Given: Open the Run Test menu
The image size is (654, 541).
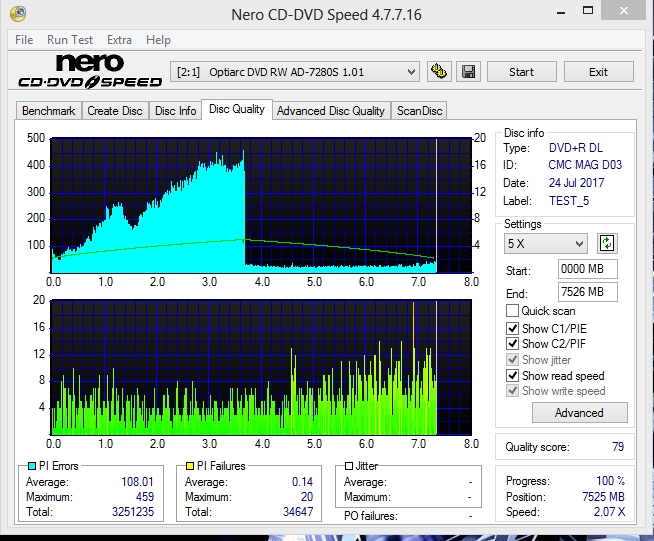Looking at the screenshot, I should coord(70,40).
